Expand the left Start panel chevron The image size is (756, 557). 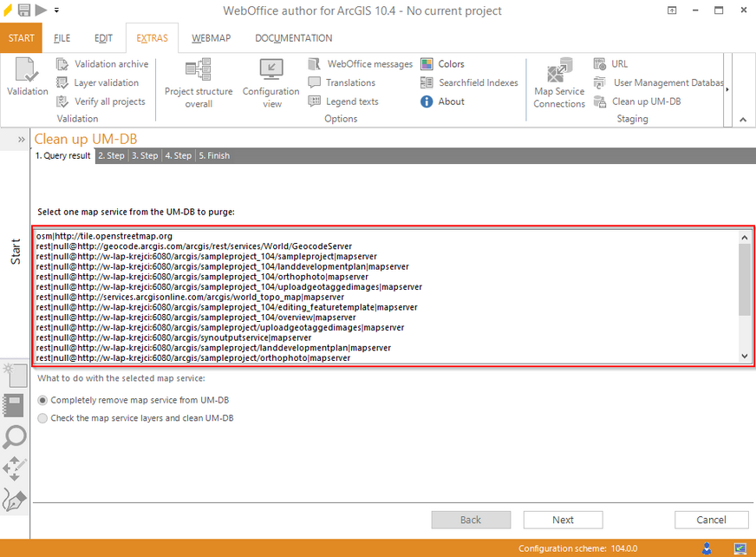[21, 140]
